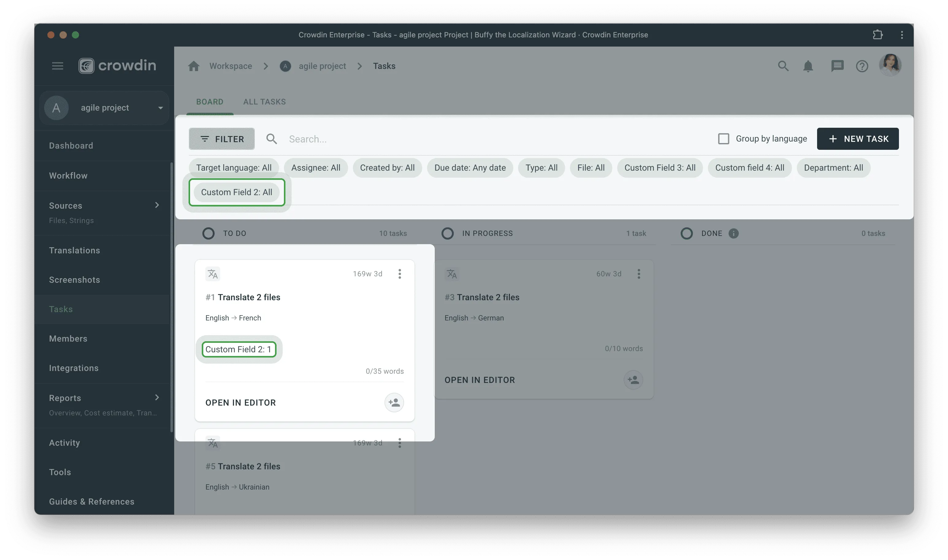Click the notifications bell icon in top bar
Screen dimensions: 948x560
pos(807,66)
